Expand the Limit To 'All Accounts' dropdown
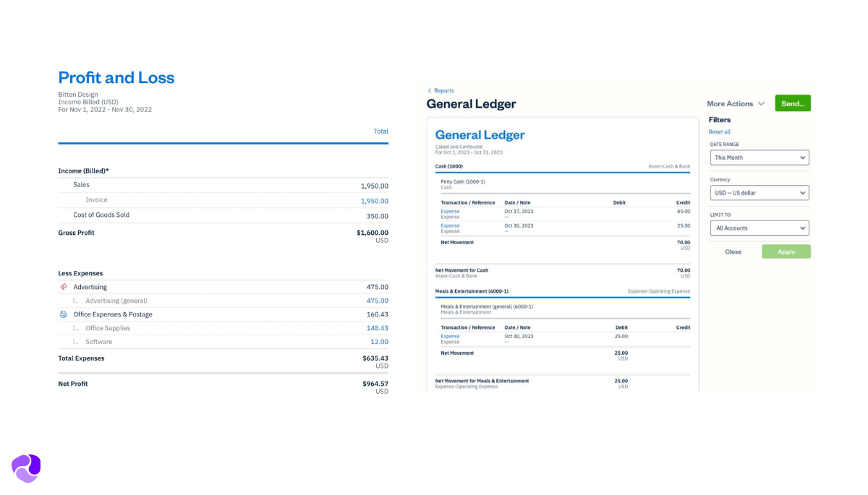868x495 pixels. click(x=759, y=228)
